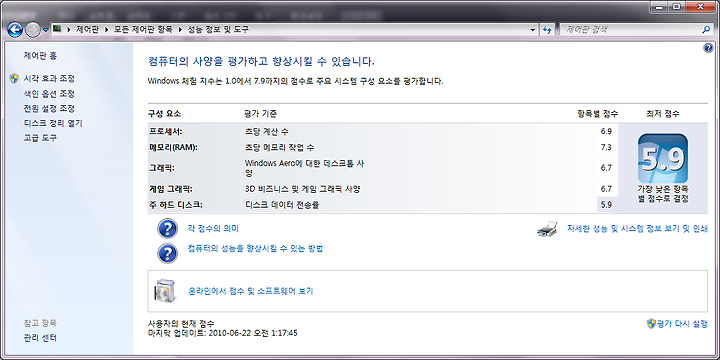This screenshot has height=360, width=720.
Task: Click the magnifier search icon
Action: tap(706, 30)
